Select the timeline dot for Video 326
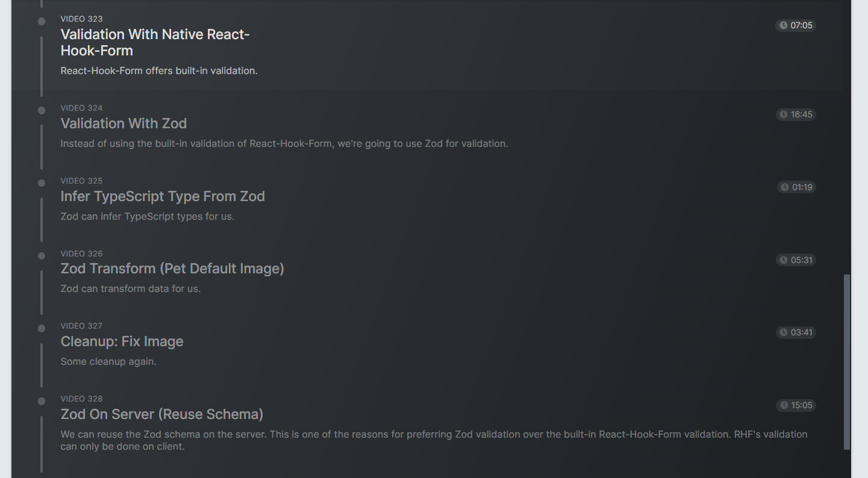The width and height of the screenshot is (868, 478). point(42,256)
